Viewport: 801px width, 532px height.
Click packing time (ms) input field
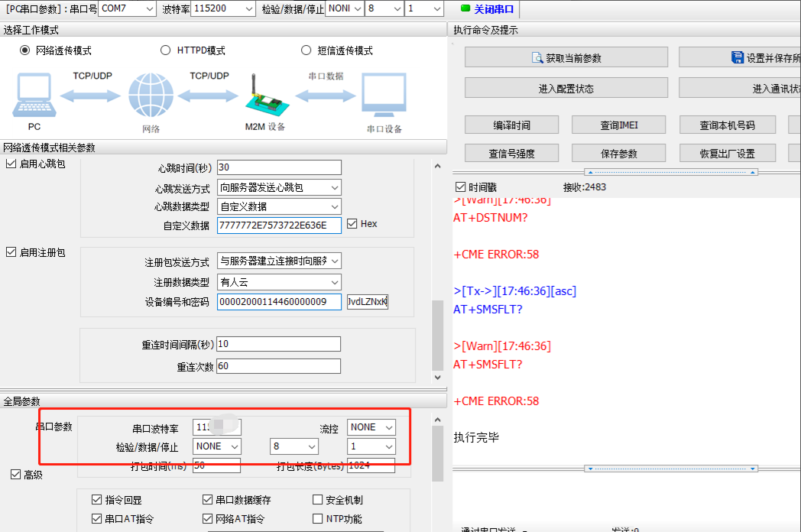point(216,465)
